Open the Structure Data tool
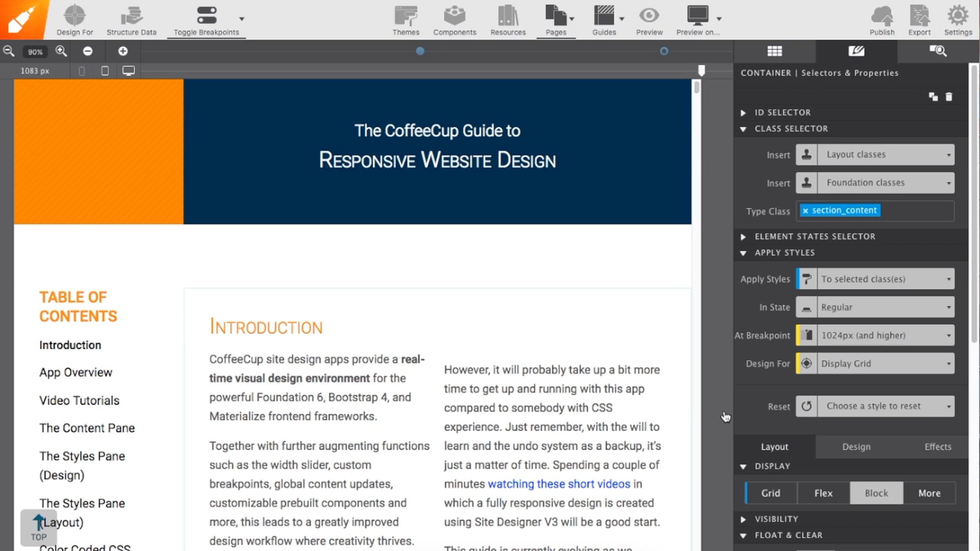This screenshot has width=980, height=551. click(x=131, y=20)
